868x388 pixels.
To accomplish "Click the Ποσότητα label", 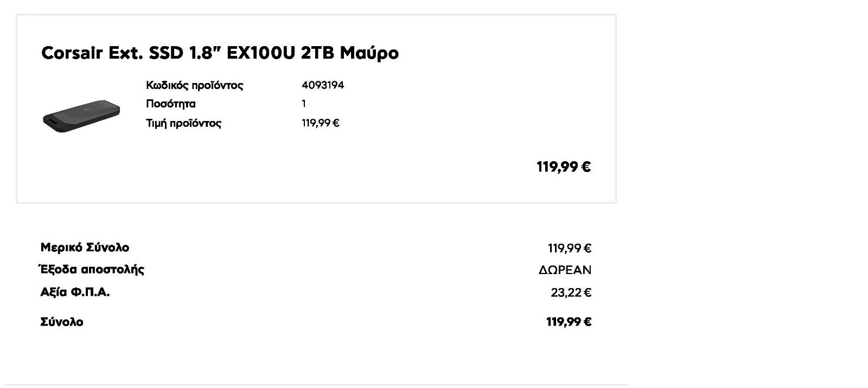I will (171, 104).
